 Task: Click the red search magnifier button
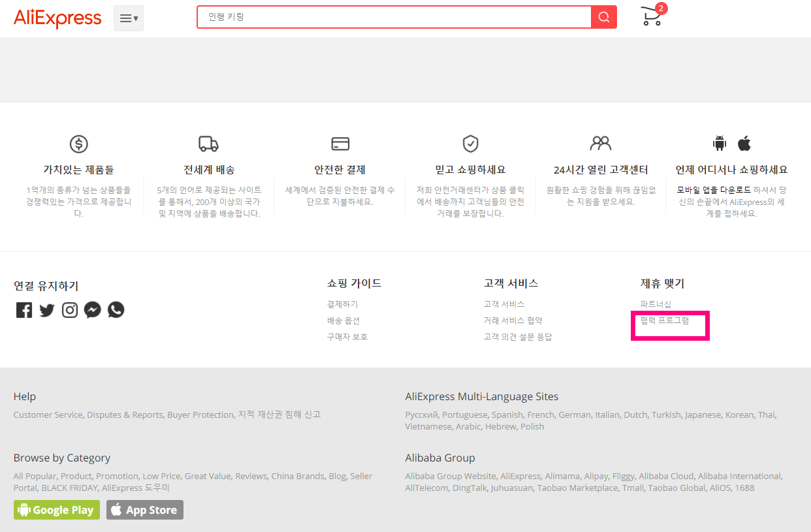(604, 17)
